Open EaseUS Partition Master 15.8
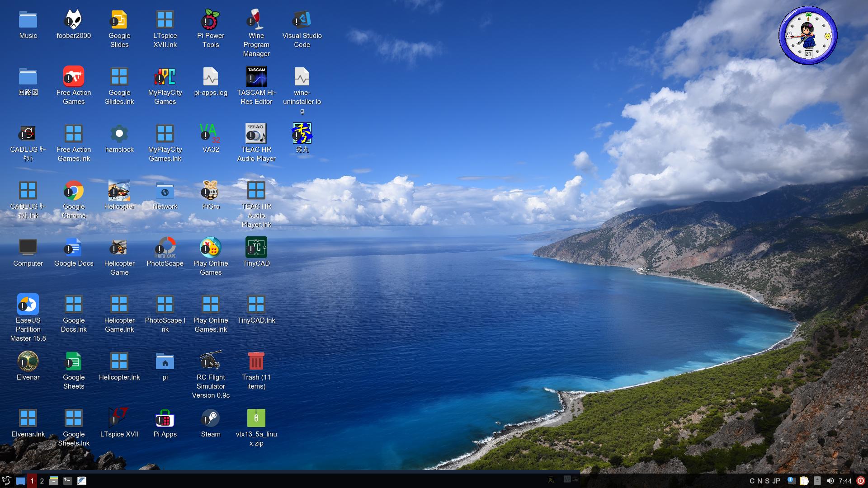 click(x=28, y=305)
